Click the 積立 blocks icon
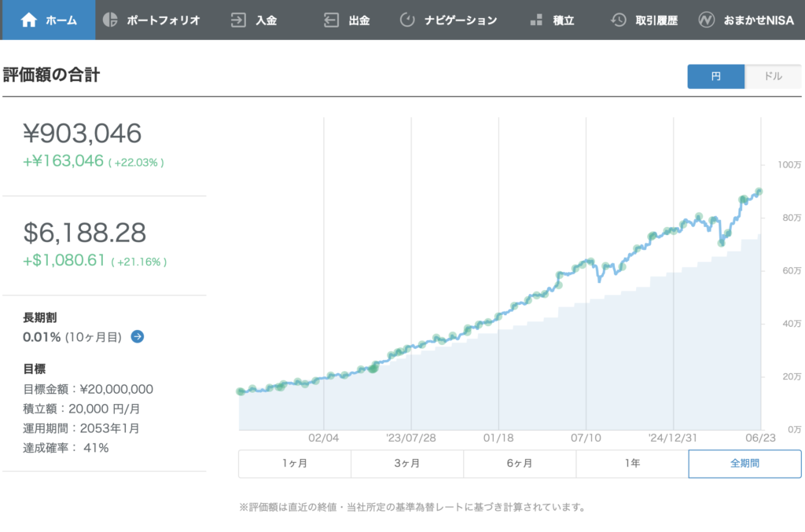Image resolution: width=805 pixels, height=532 pixels. [x=536, y=20]
